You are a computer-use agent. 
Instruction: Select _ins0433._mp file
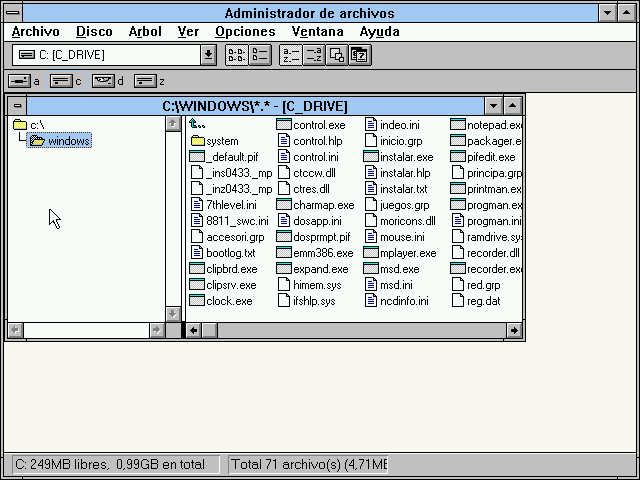point(231,173)
